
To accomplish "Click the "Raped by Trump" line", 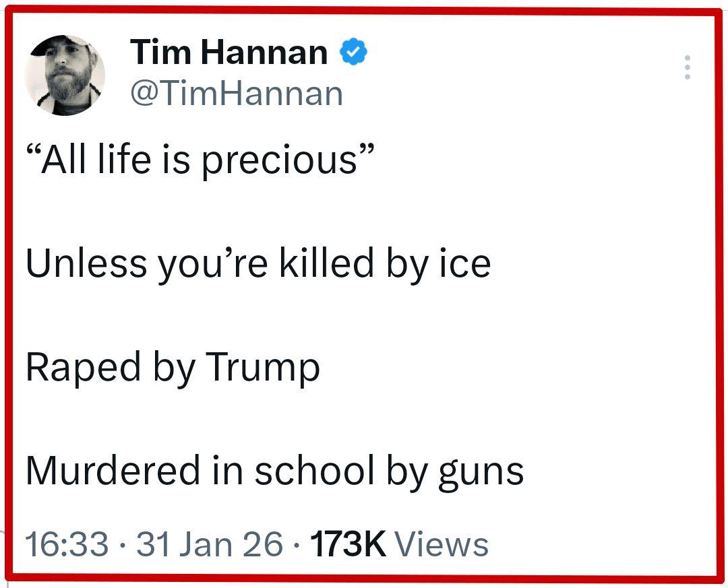I will click(x=173, y=368).
